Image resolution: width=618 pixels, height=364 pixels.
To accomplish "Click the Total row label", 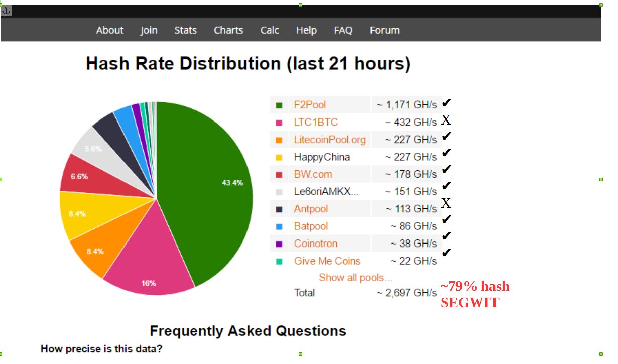I will [x=305, y=293].
